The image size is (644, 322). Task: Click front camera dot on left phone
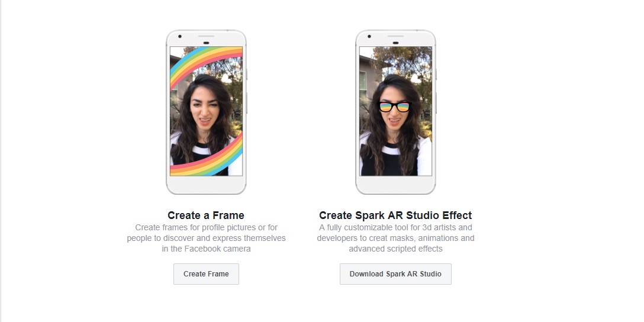[x=180, y=37]
